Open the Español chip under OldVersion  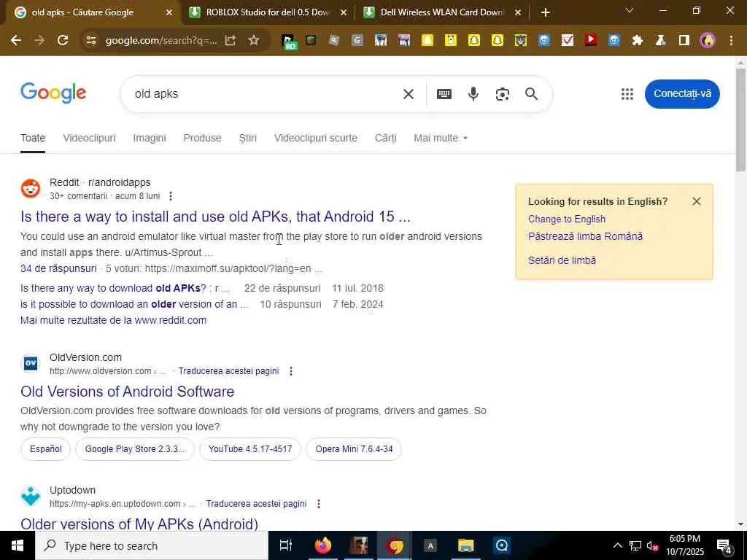[46, 449]
